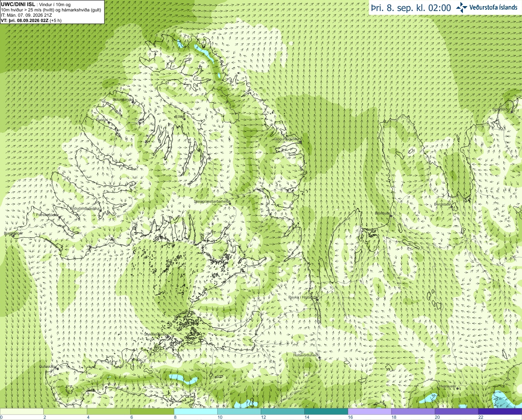Viewport: 522px width, 420px height.
Task: Click the Patreksfjörður place label
Action: click(x=47, y=214)
